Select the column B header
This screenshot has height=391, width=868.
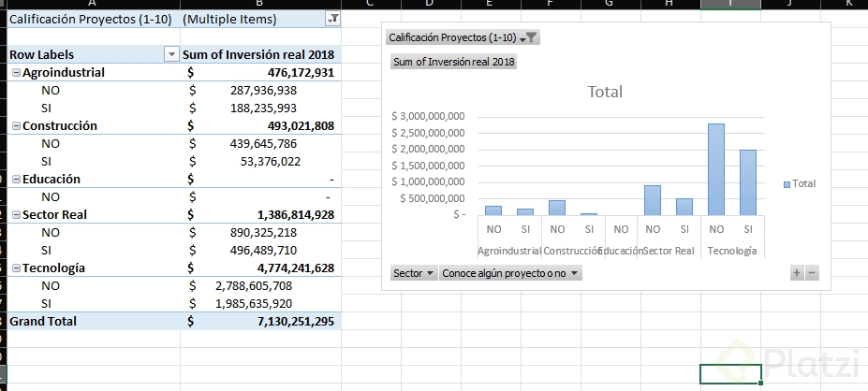[x=260, y=4]
